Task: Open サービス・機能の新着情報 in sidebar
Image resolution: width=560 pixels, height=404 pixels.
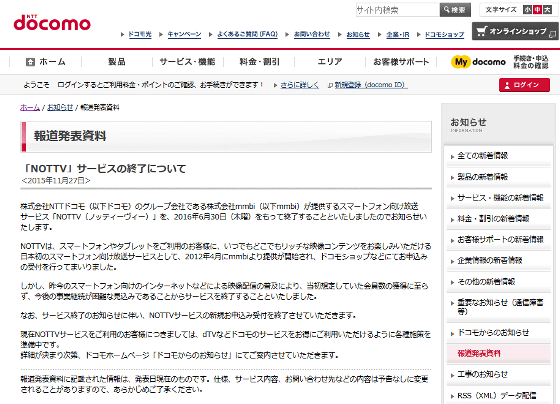Action: click(498, 198)
